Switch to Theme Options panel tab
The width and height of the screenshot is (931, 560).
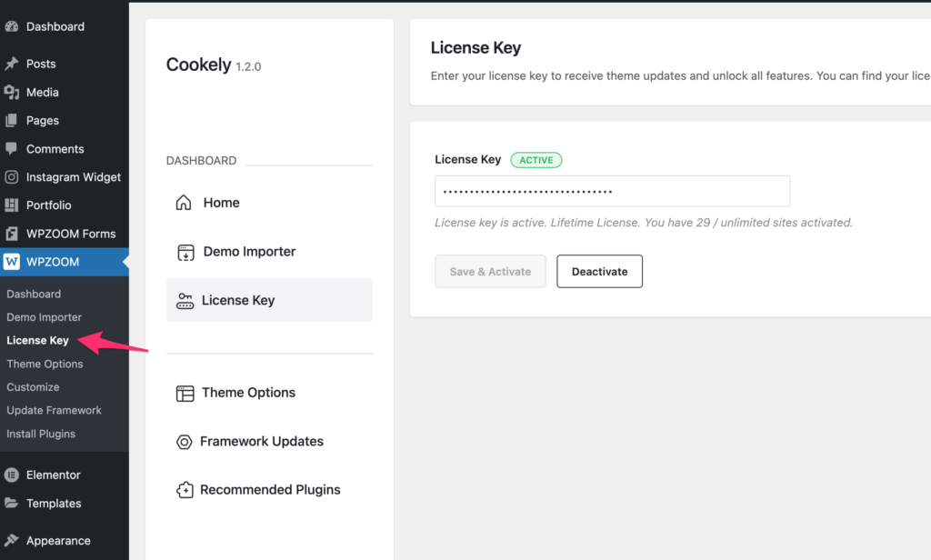[x=247, y=393]
